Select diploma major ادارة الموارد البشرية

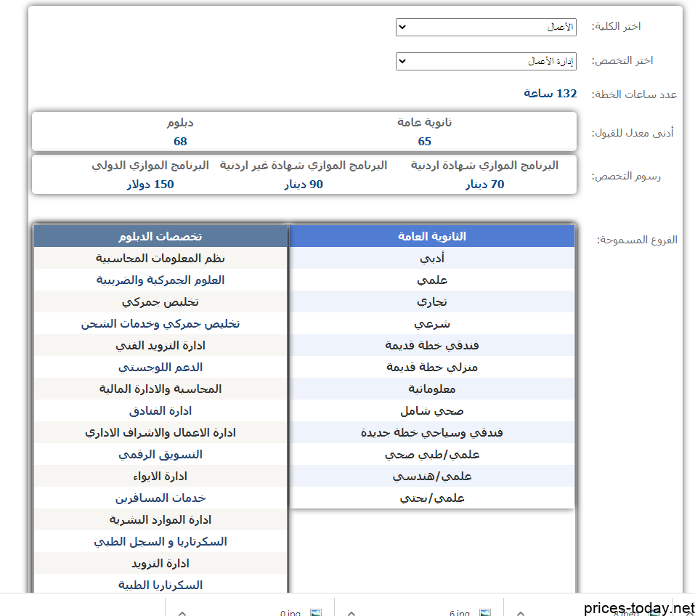160,519
